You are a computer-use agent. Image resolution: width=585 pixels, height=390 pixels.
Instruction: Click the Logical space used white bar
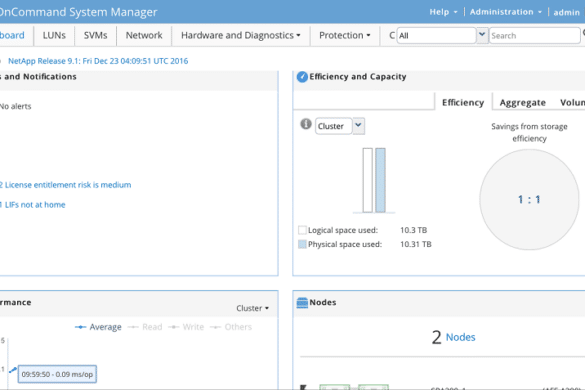(367, 180)
